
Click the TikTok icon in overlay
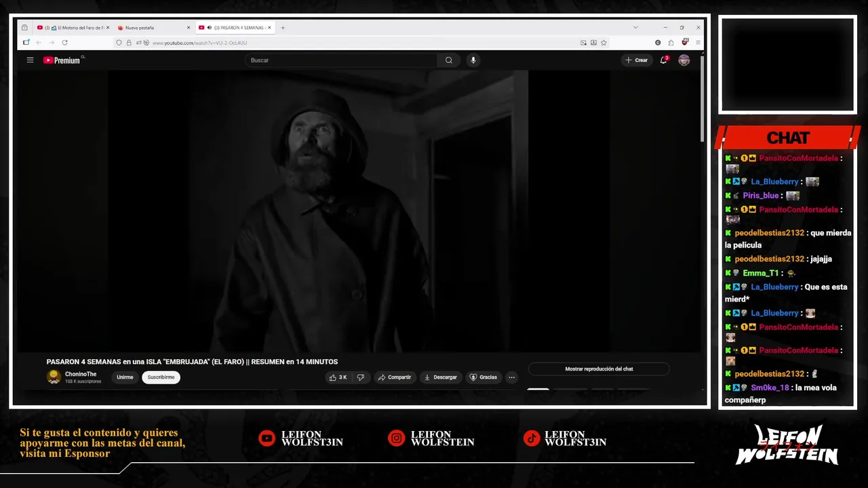[x=531, y=439]
